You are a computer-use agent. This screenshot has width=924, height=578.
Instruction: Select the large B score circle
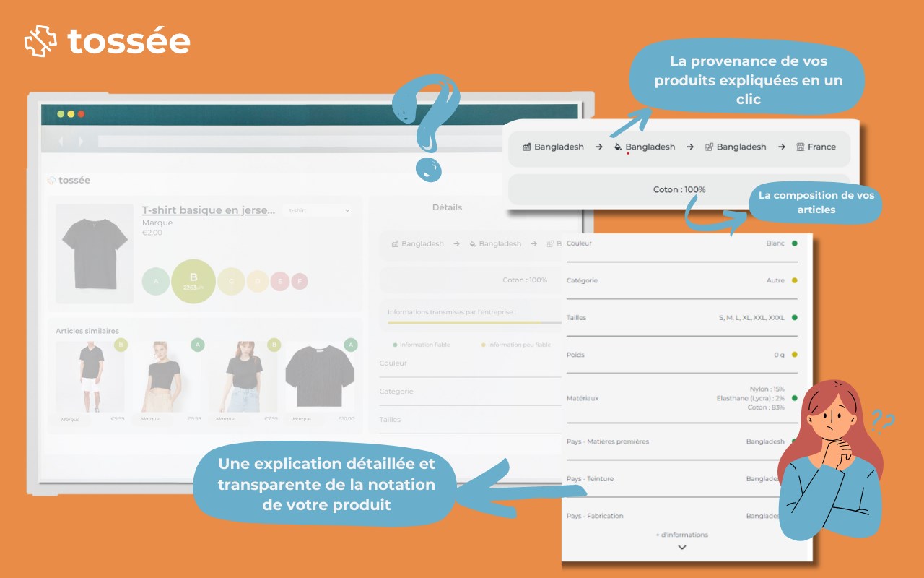pyautogui.click(x=193, y=281)
